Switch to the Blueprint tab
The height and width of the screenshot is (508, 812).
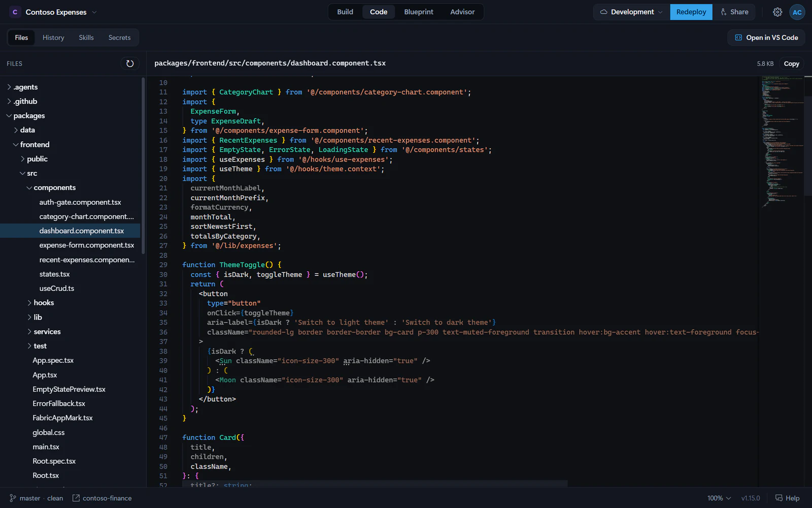click(419, 12)
